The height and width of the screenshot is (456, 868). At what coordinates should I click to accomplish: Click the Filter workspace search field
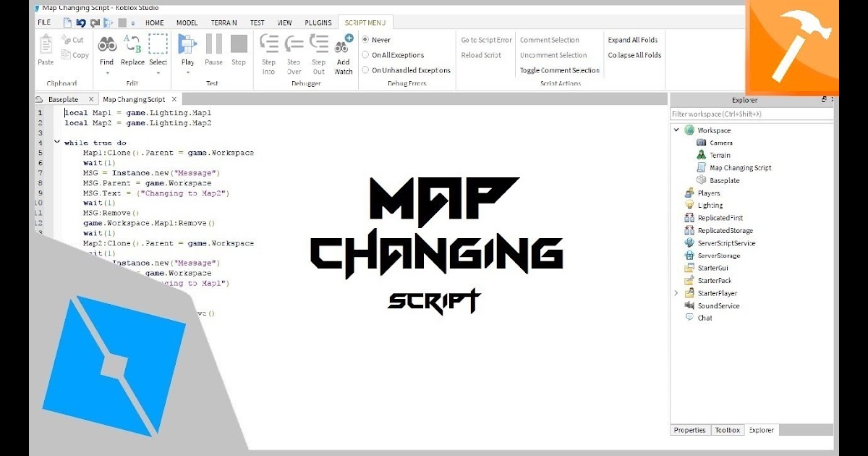752,114
